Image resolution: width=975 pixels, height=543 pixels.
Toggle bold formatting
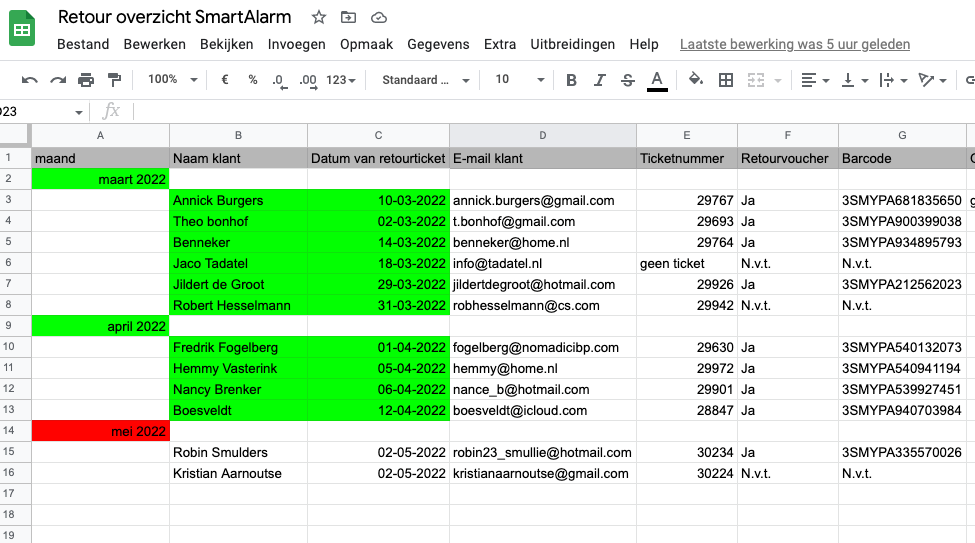[x=571, y=80]
